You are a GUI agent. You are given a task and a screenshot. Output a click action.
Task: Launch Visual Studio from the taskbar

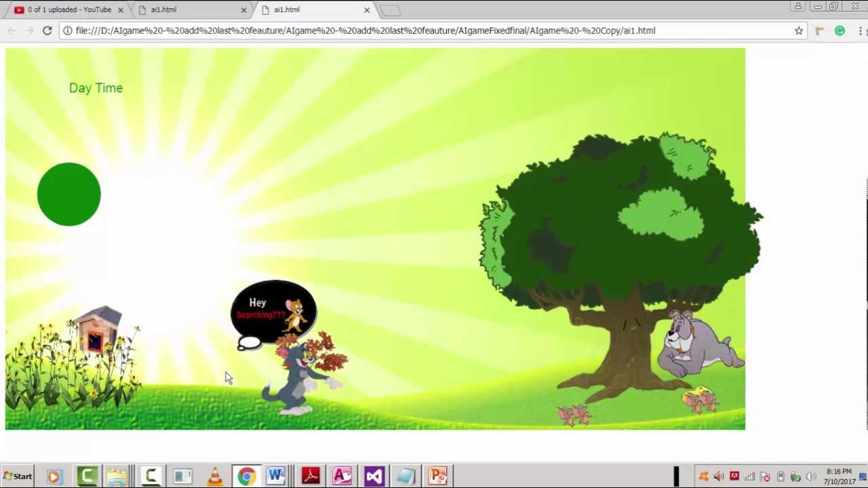click(x=374, y=476)
